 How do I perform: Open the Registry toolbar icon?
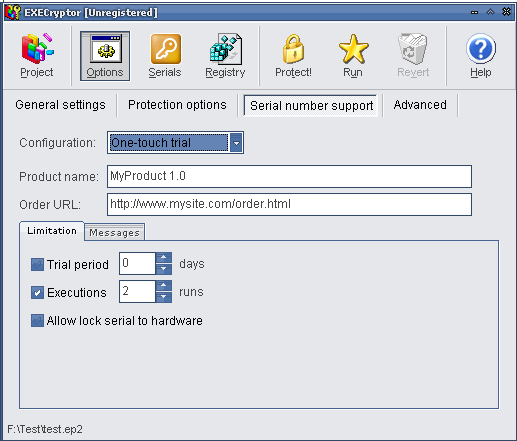click(226, 49)
